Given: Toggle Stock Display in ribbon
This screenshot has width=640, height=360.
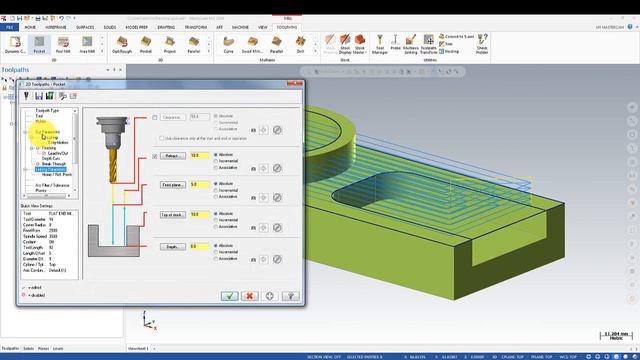Looking at the screenshot, I should (x=345, y=44).
